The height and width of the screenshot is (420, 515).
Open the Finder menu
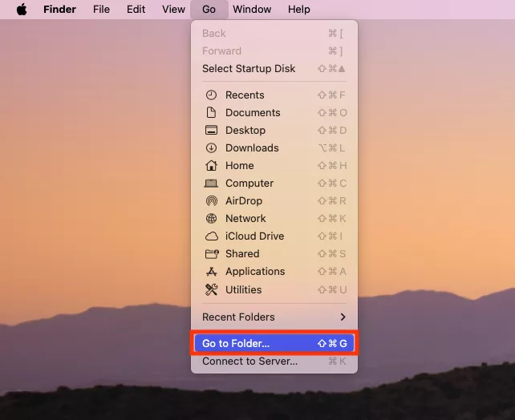60,9
